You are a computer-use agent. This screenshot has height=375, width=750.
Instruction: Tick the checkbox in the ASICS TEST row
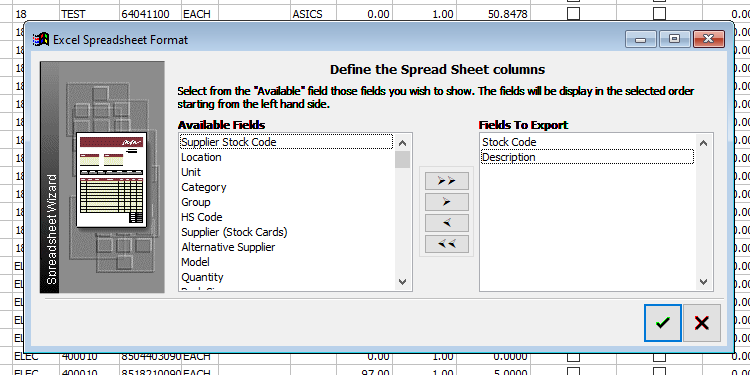pos(573,14)
